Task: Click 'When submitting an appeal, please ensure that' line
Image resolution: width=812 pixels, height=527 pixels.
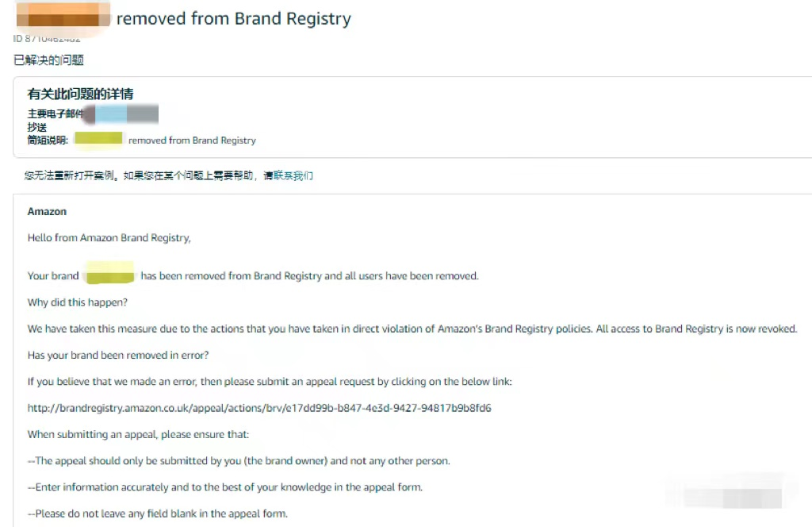Action: coord(138,434)
